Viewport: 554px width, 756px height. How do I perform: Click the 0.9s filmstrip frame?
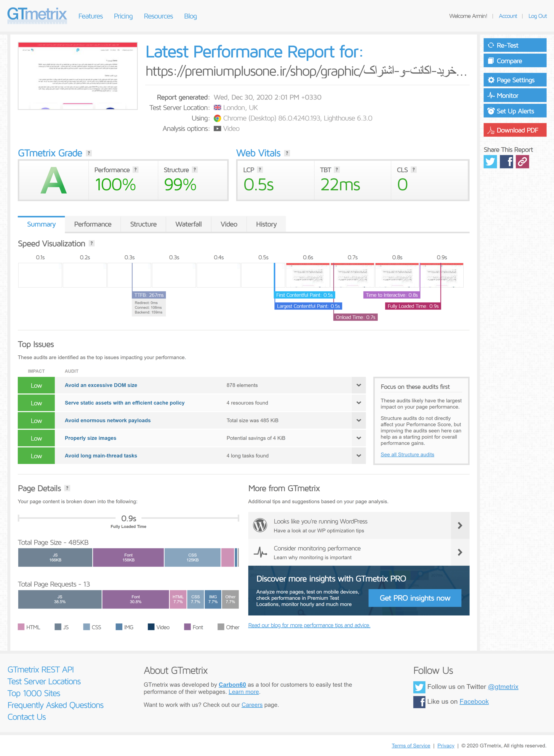point(442,275)
